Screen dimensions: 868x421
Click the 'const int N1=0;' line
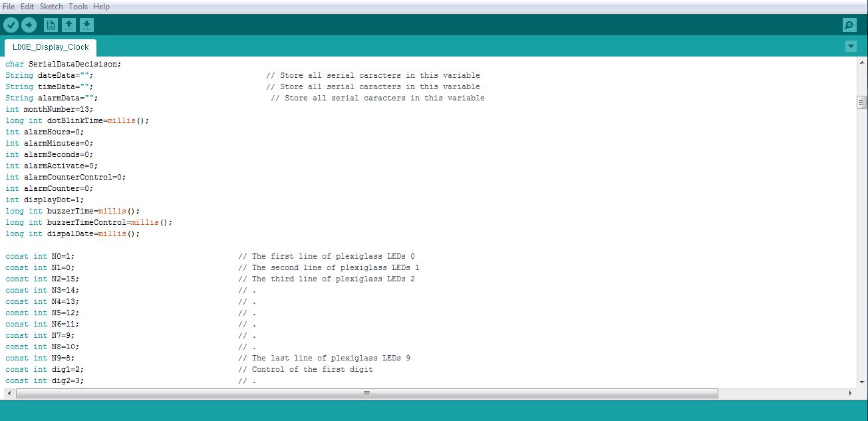40,268
